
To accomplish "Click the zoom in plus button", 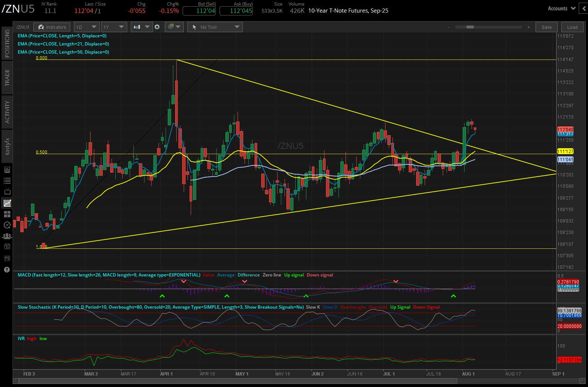I will click(528, 27).
